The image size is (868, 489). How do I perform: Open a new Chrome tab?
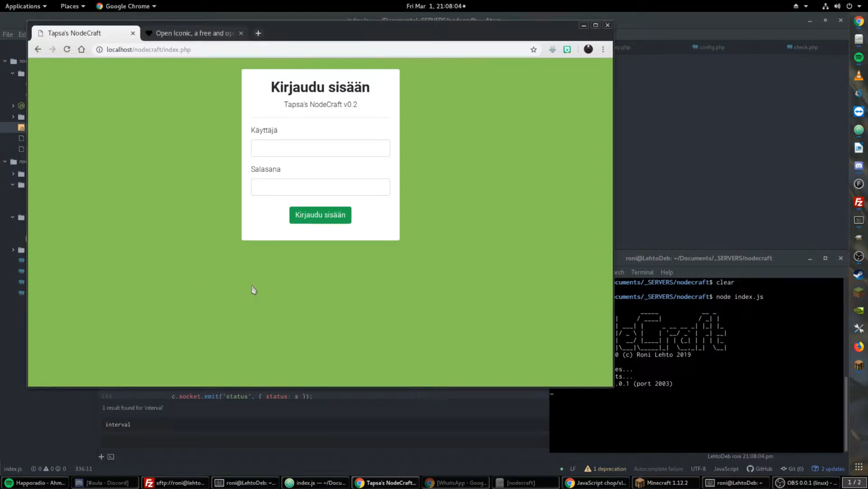[258, 33]
